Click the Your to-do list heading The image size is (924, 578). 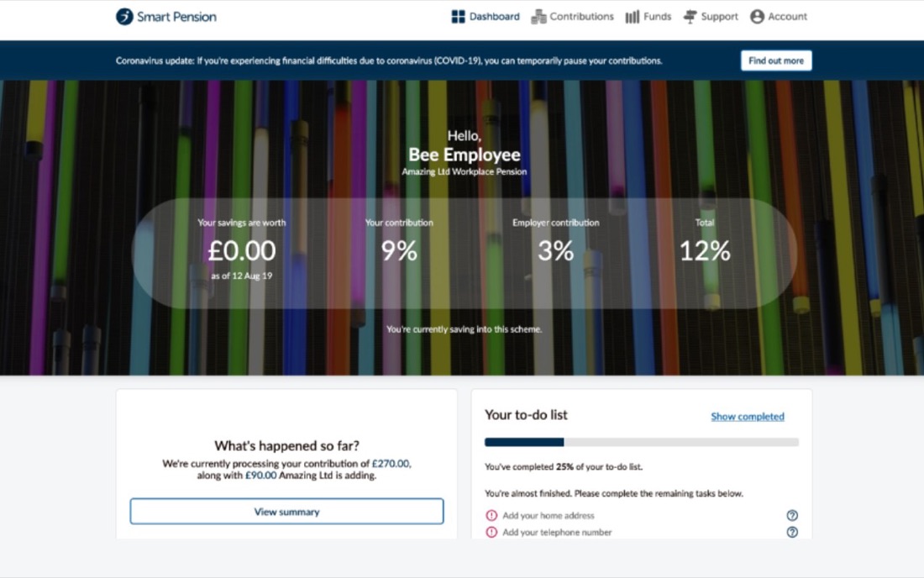526,415
